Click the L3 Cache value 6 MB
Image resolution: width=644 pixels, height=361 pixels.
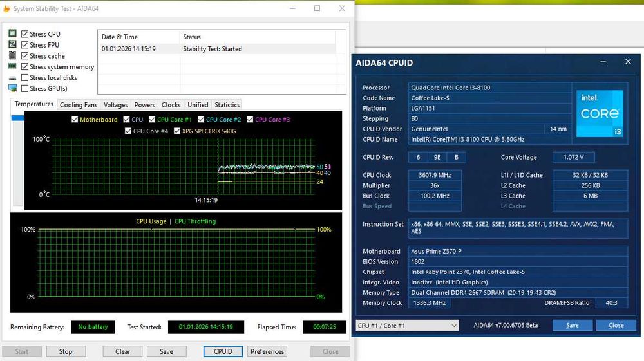590,196
